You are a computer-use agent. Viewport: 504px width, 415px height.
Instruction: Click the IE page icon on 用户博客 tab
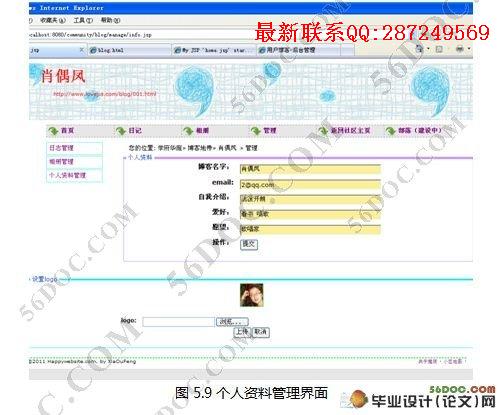click(x=262, y=50)
